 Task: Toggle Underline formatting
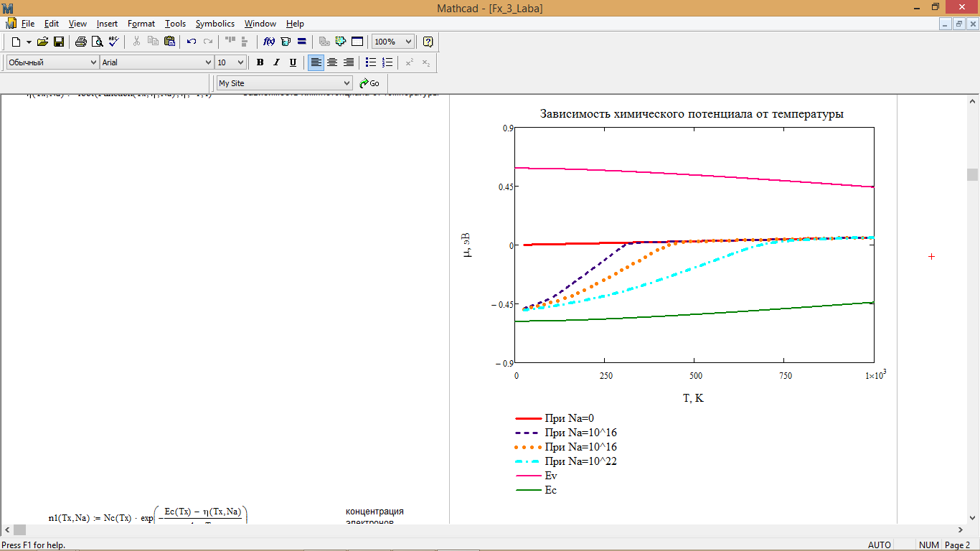tap(293, 62)
